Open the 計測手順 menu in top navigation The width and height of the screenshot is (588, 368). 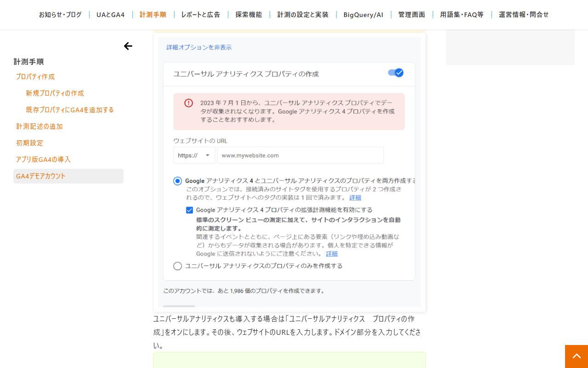(153, 15)
